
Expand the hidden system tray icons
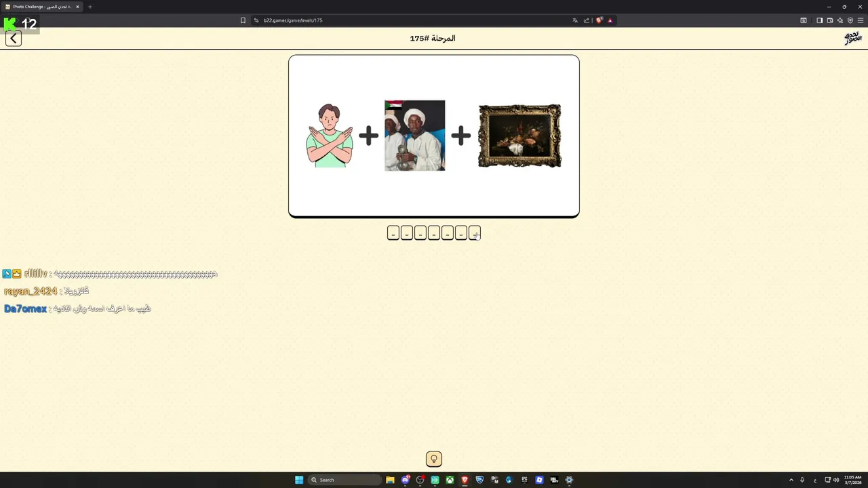791,480
